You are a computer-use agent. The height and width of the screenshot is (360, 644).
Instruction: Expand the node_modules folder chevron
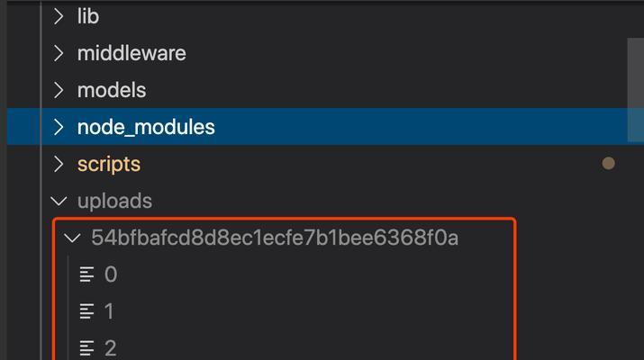tap(59, 127)
